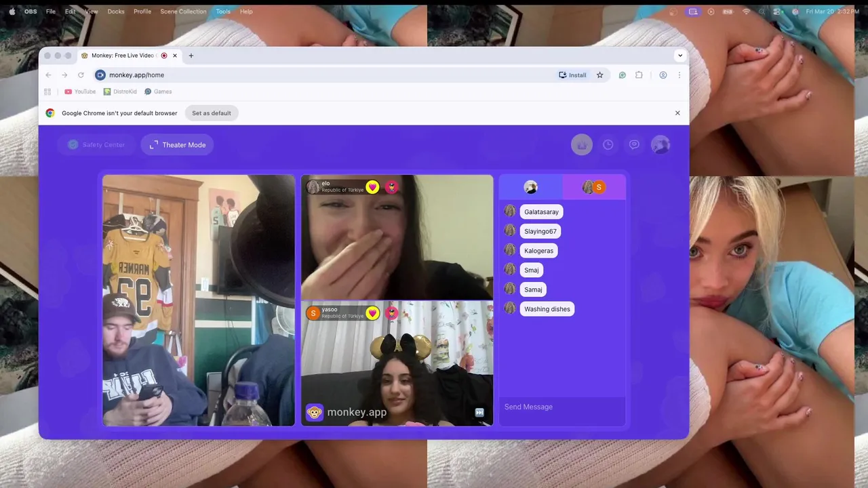Report elo with the police icon

pos(392,187)
